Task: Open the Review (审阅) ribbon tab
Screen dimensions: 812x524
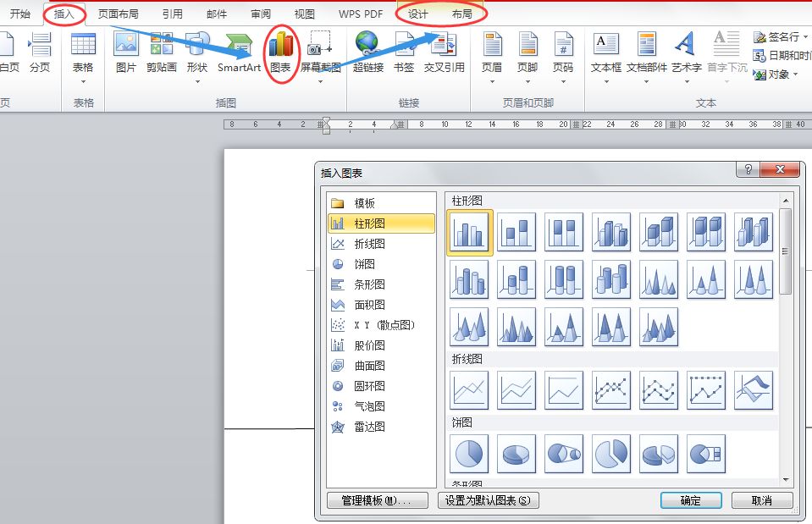Action: click(x=261, y=14)
